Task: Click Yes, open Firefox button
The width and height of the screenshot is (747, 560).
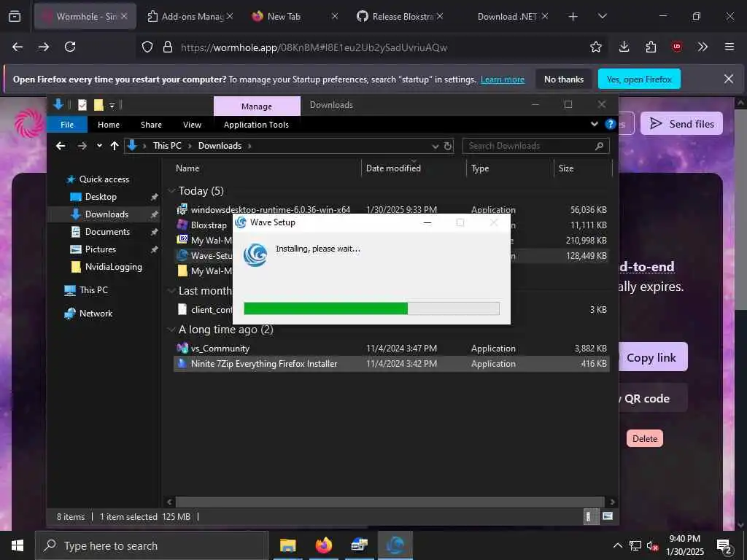Action: click(x=639, y=79)
